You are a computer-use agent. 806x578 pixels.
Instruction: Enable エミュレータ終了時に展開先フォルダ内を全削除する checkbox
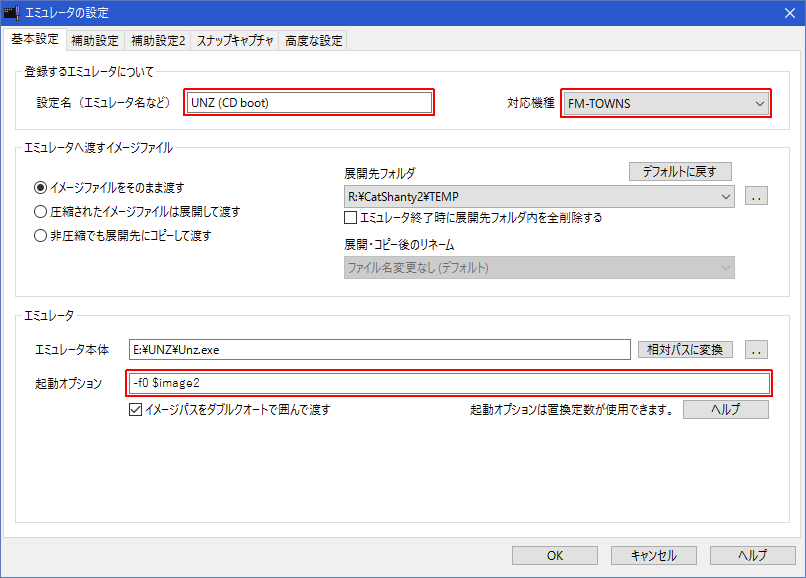tap(351, 217)
